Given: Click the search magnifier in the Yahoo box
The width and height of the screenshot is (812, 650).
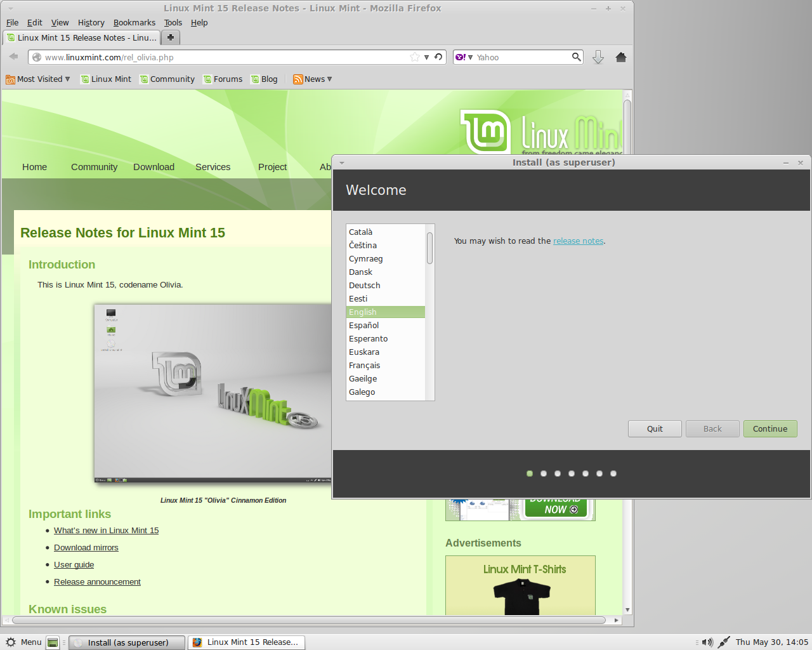Looking at the screenshot, I should click(x=576, y=57).
